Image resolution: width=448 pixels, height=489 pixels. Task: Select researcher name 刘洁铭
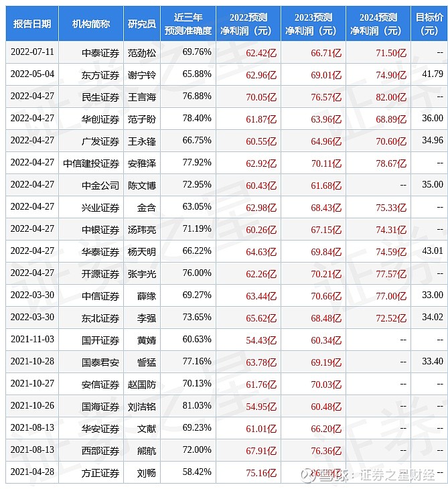(142, 407)
